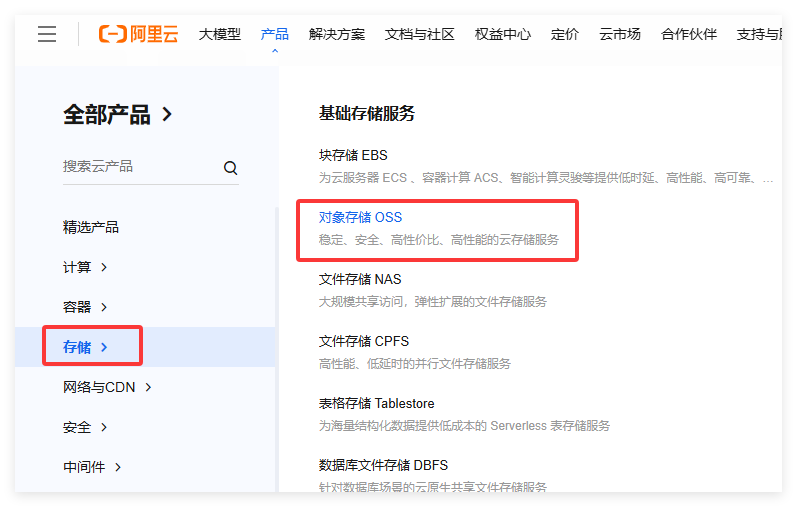Viewport: 797px width, 507px height.
Task: Click the search magnifier icon
Action: coord(230,167)
